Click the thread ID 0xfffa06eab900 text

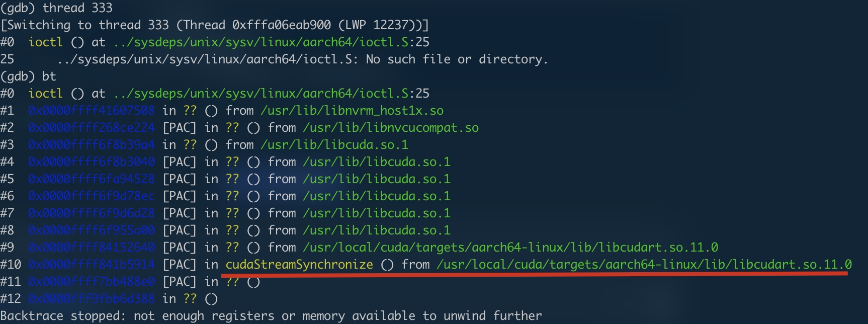(282, 25)
